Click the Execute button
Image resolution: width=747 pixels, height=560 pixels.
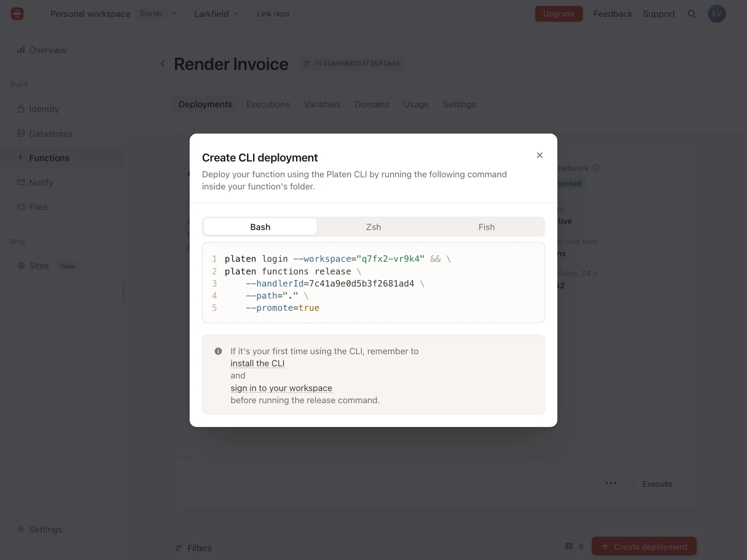pos(657,484)
